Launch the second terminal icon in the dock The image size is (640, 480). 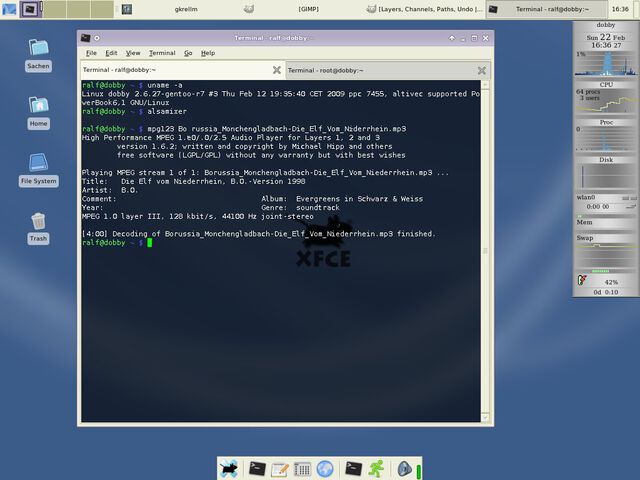tap(353, 469)
